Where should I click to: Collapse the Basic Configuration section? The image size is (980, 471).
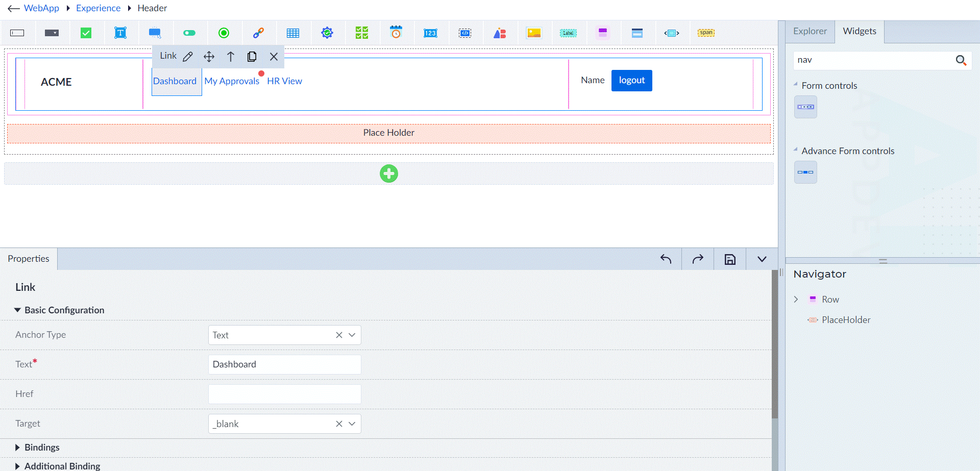pyautogui.click(x=59, y=310)
